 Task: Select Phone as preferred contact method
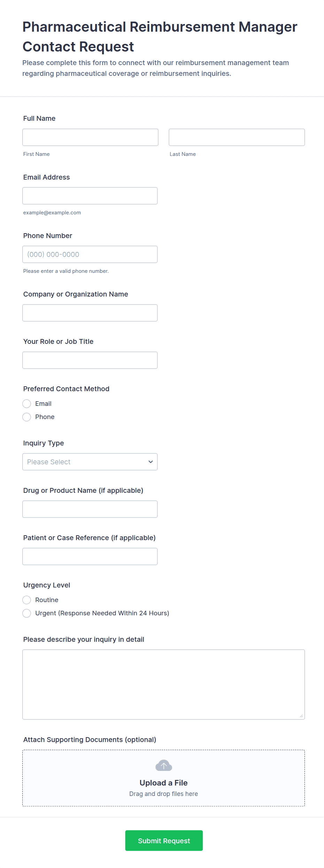[x=27, y=417]
